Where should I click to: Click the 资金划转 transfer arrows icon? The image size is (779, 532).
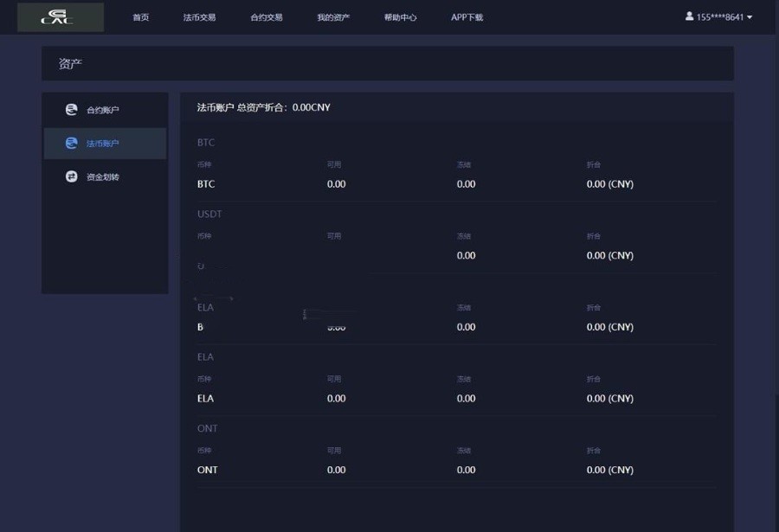tap(72, 176)
